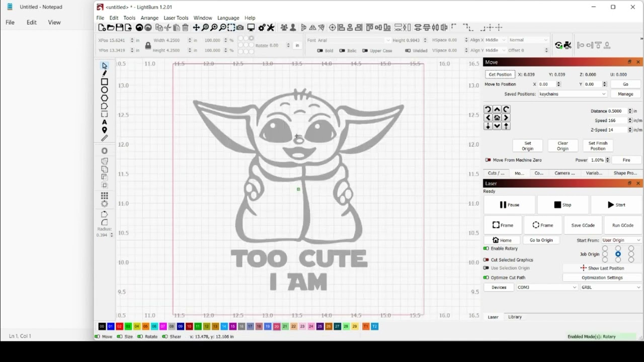
Task: Click the Open file folder icon
Action: (111, 28)
